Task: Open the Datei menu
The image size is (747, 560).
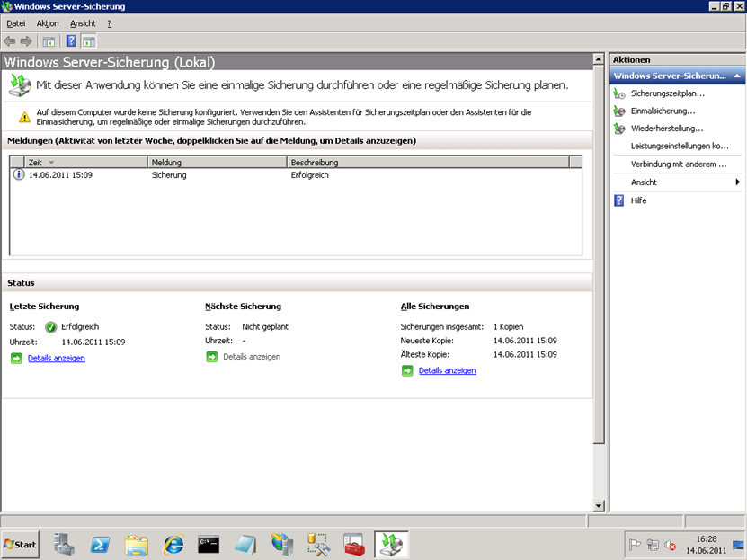Action: pos(16,23)
